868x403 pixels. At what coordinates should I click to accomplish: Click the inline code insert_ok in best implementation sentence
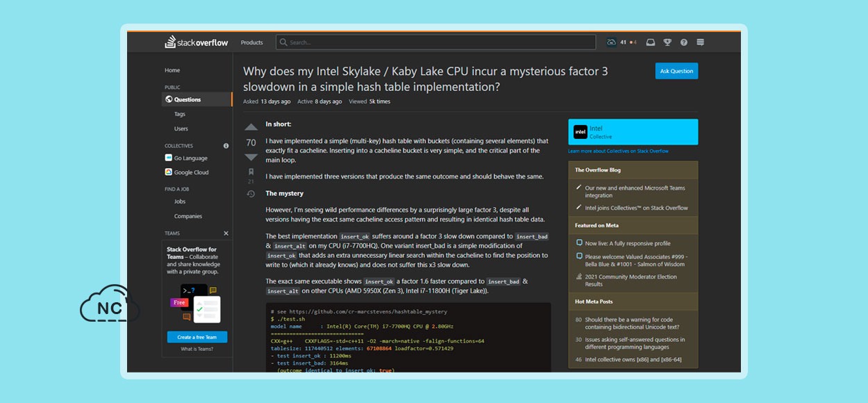click(354, 237)
